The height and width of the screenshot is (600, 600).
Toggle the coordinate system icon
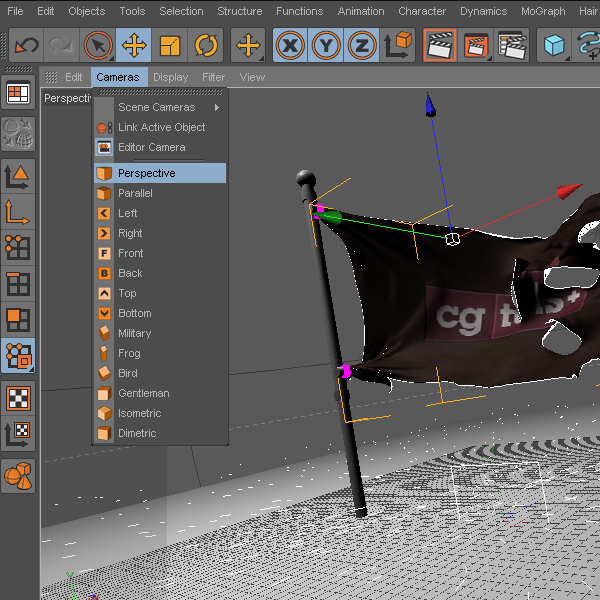pos(398,45)
